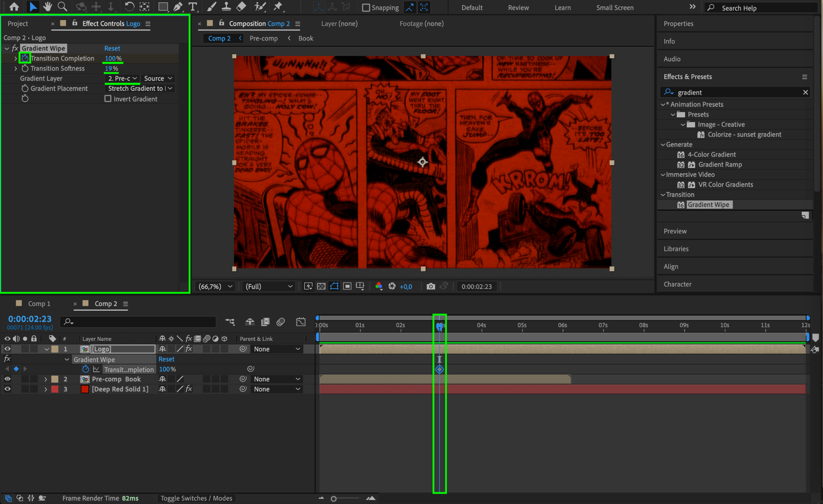Screen dimensions: 823x504
Task: Click Toggle Switches / Modes button
Action: 196,498
